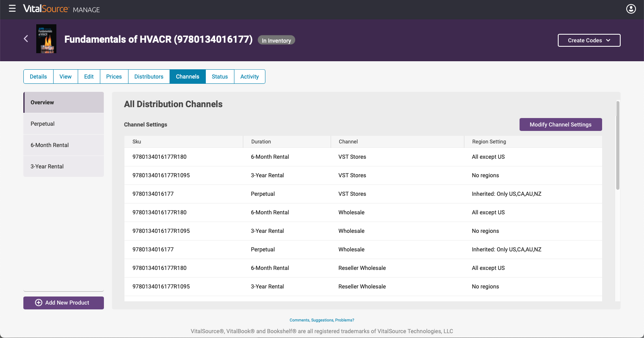Viewport: 644px width, 338px height.
Task: Expand the Create Codes dropdown
Action: 589,40
